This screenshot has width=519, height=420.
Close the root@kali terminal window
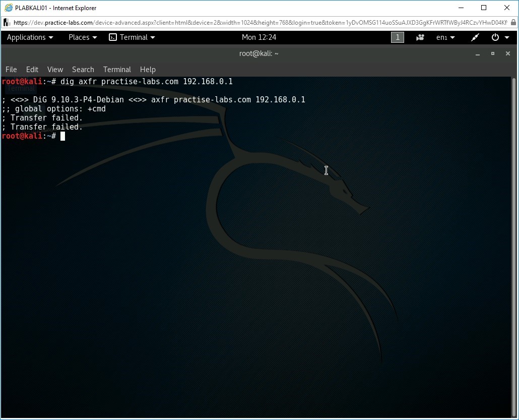[x=508, y=53]
